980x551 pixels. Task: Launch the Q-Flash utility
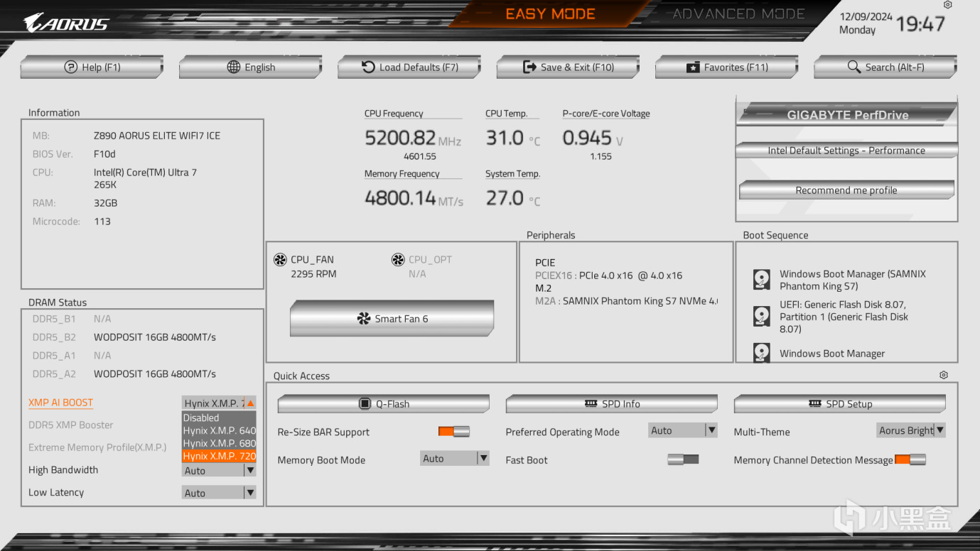point(383,404)
